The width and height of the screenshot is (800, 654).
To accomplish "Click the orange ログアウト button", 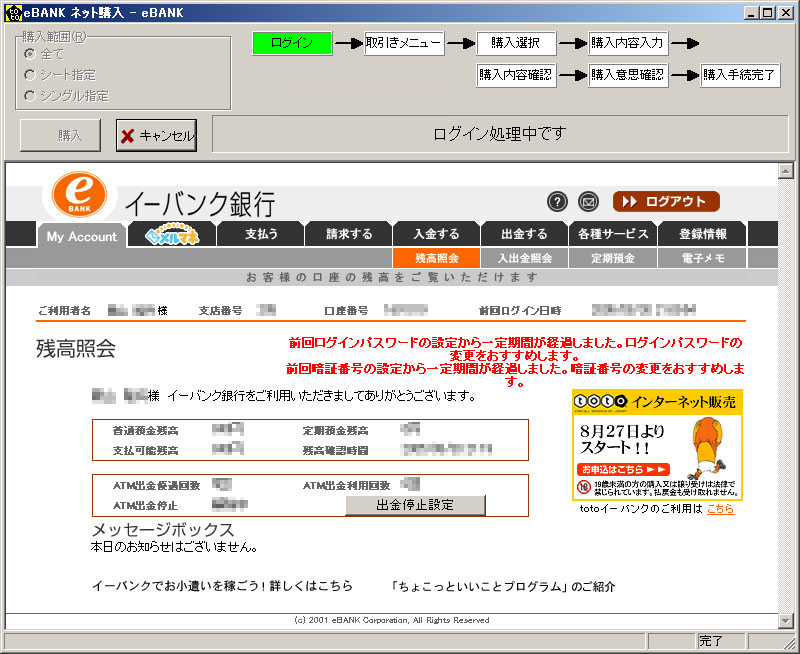I will click(x=666, y=202).
